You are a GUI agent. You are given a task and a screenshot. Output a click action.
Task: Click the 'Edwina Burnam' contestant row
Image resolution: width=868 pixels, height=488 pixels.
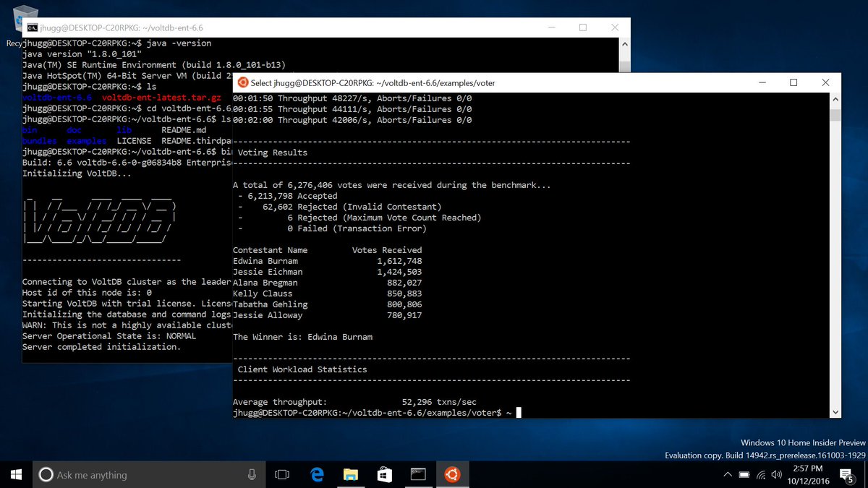(x=328, y=261)
